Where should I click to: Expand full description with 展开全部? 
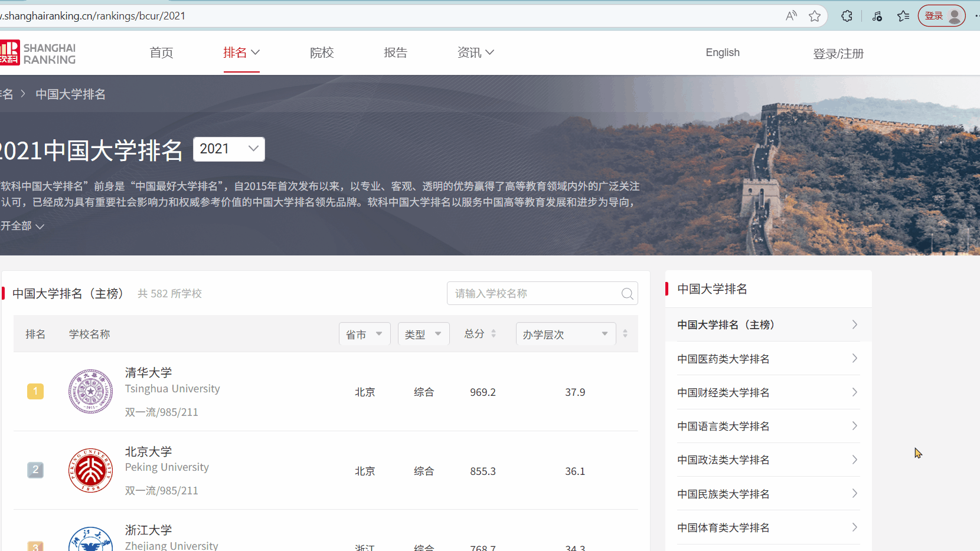[x=22, y=226]
